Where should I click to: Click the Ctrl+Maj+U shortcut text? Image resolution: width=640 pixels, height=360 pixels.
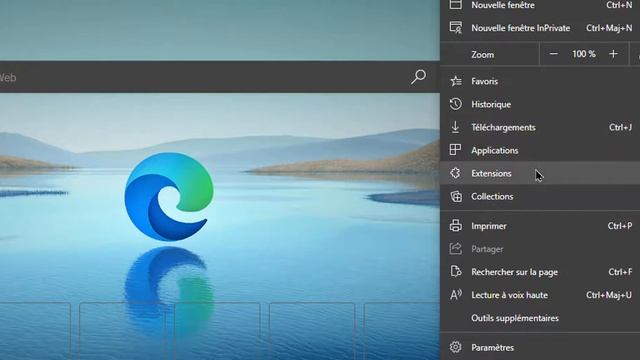(609, 295)
